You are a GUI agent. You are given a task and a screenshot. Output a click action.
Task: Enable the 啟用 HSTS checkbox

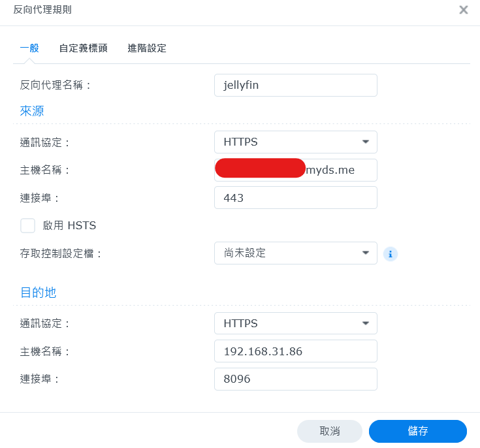coord(27,226)
